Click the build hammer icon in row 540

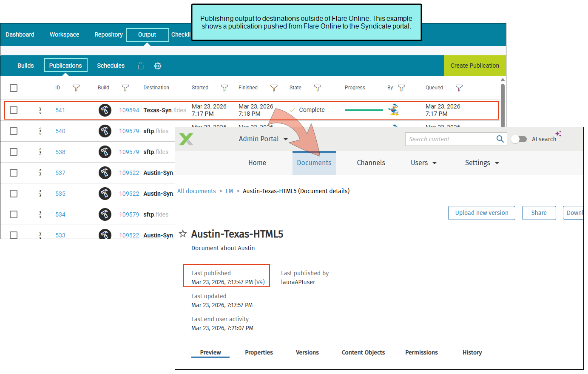[105, 131]
